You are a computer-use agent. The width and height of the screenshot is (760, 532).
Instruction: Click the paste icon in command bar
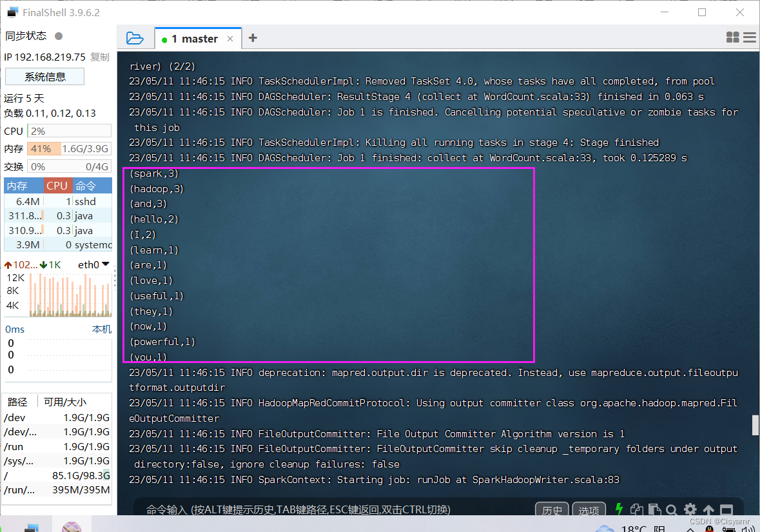click(x=655, y=509)
